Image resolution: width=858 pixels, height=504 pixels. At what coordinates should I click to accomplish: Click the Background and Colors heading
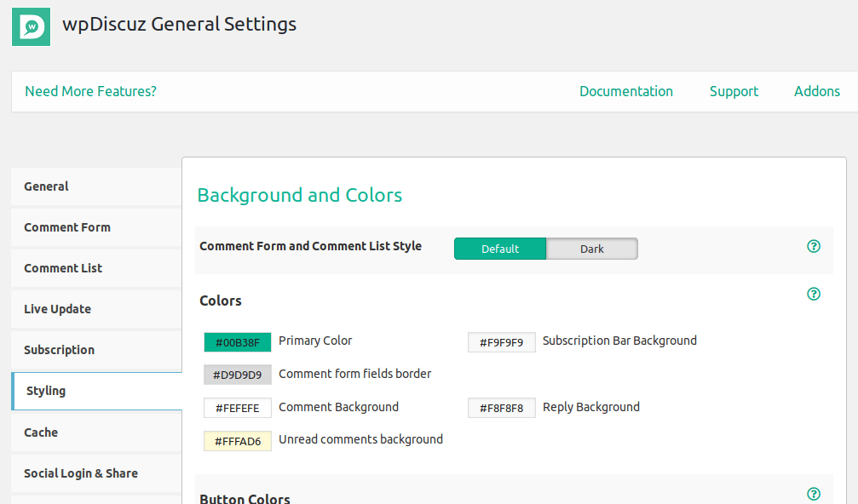[300, 195]
